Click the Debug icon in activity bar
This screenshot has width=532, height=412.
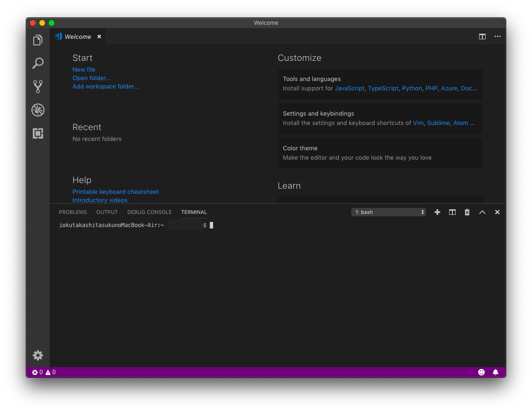tap(38, 110)
